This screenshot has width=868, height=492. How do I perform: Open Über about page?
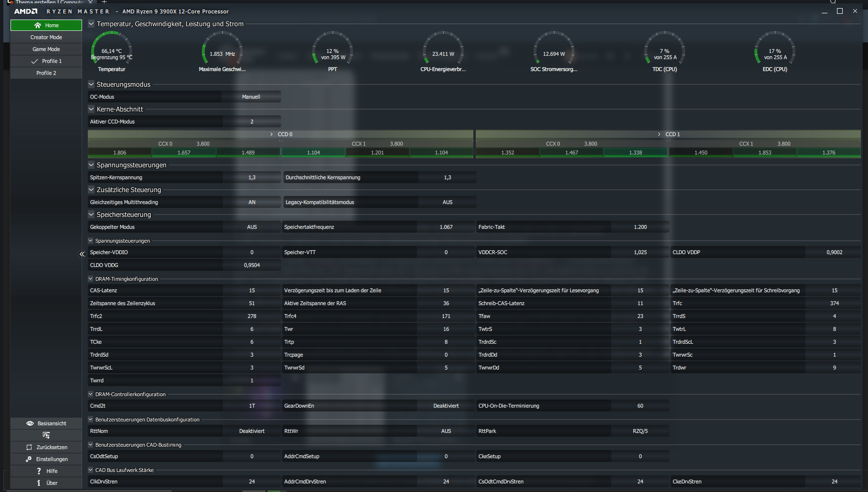46,483
